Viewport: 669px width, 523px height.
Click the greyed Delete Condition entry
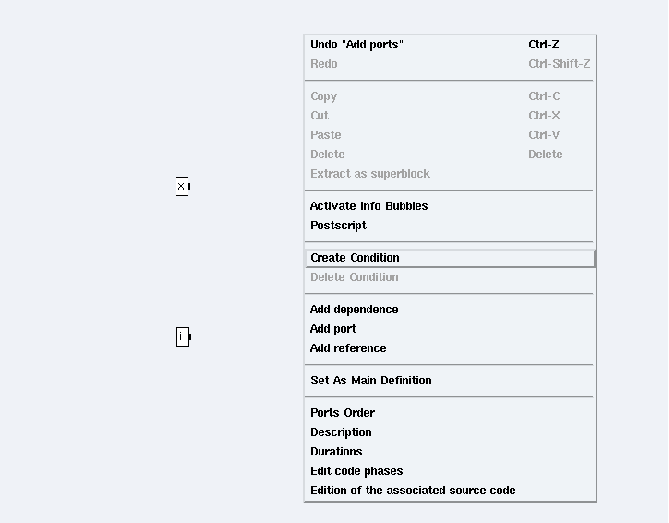point(450,277)
